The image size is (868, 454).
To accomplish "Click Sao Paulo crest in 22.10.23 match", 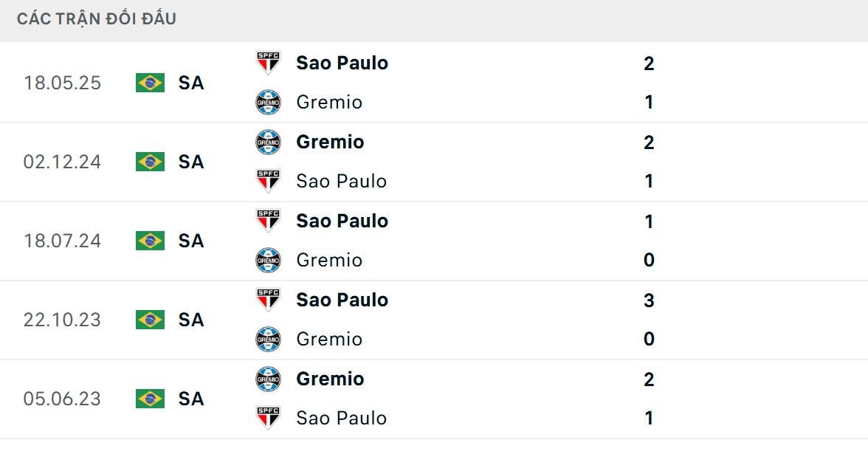I will 268,300.
